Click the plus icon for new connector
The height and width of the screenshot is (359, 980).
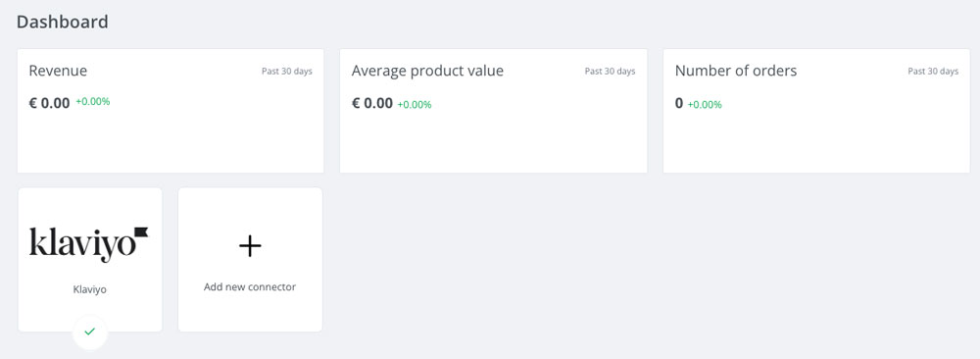coord(250,246)
